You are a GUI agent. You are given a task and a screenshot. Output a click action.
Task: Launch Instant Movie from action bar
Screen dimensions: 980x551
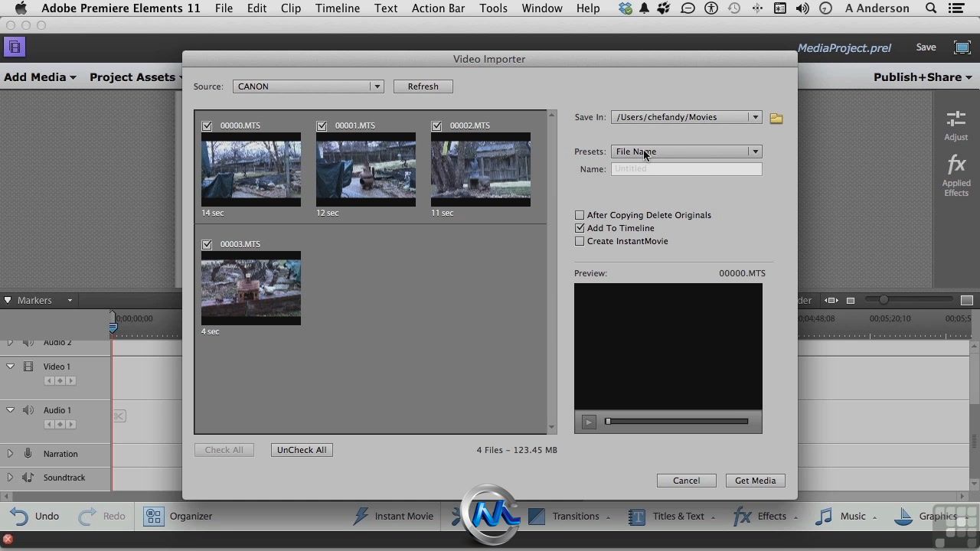point(394,517)
